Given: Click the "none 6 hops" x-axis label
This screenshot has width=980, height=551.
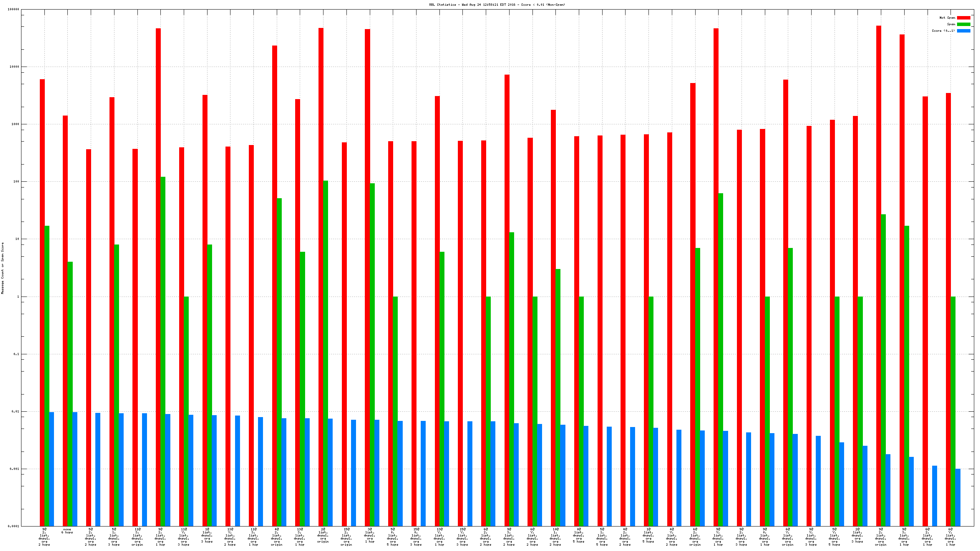Looking at the screenshot, I should click(67, 531).
